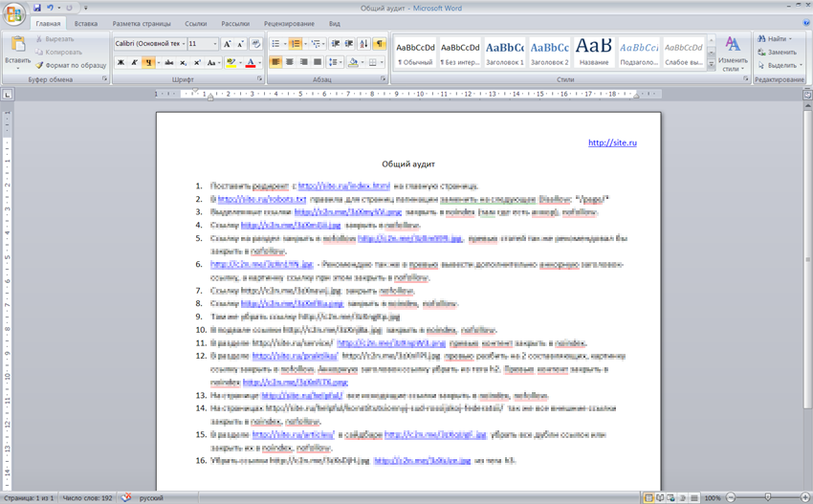The width and height of the screenshot is (813, 504).
Task: Open the Разметка страницы tab
Action: point(142,24)
